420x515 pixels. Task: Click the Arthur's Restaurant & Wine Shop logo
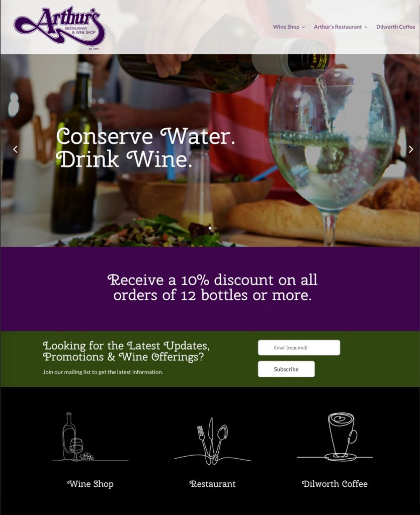(x=59, y=28)
